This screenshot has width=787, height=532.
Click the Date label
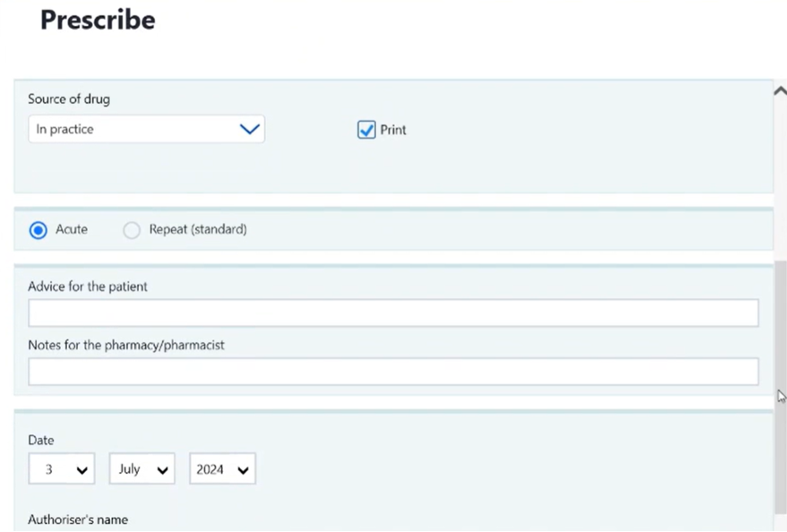pos(41,440)
